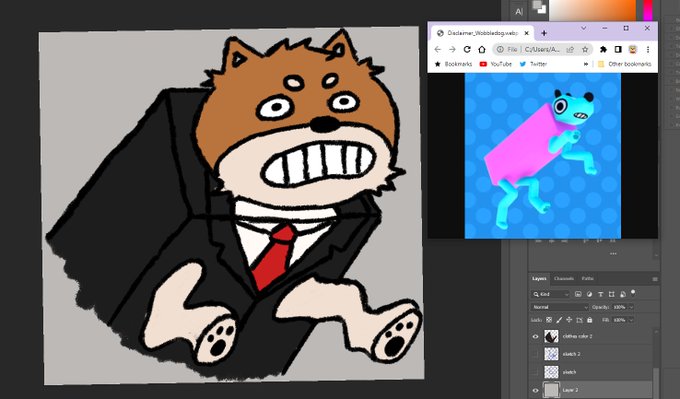Show the sketch 2 layer
The image size is (680, 399).
[x=535, y=354]
